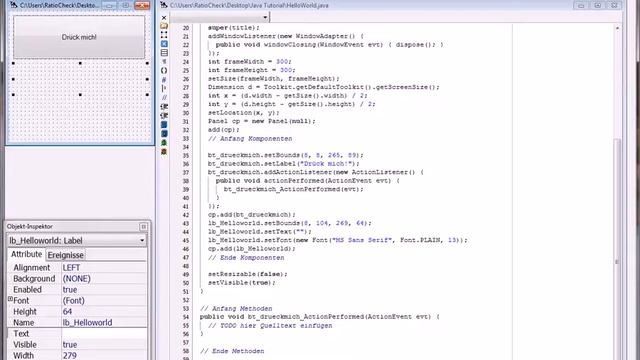This screenshot has width=640, height=360.
Task: Click the bottom-right handle of selected label
Action: tap(147, 95)
